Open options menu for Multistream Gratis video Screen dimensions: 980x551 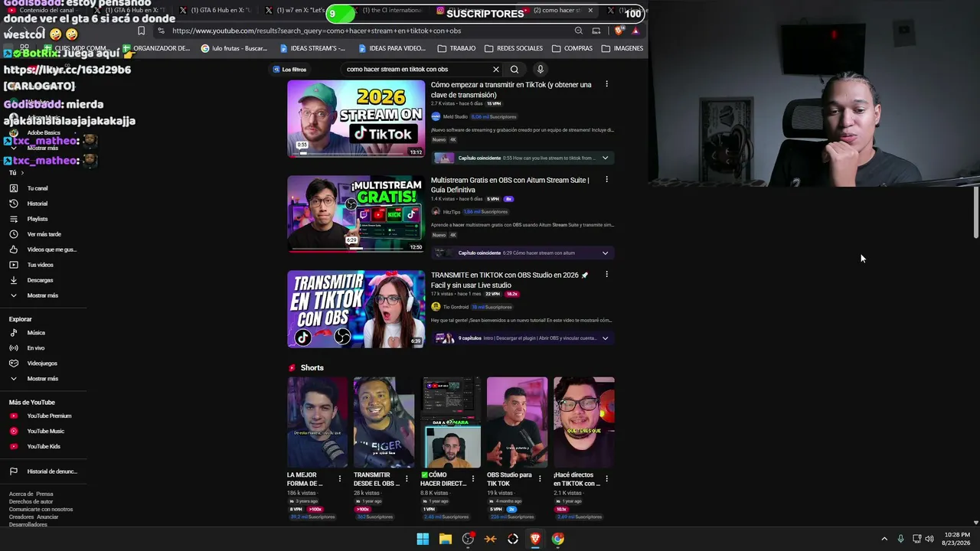pyautogui.click(x=607, y=179)
